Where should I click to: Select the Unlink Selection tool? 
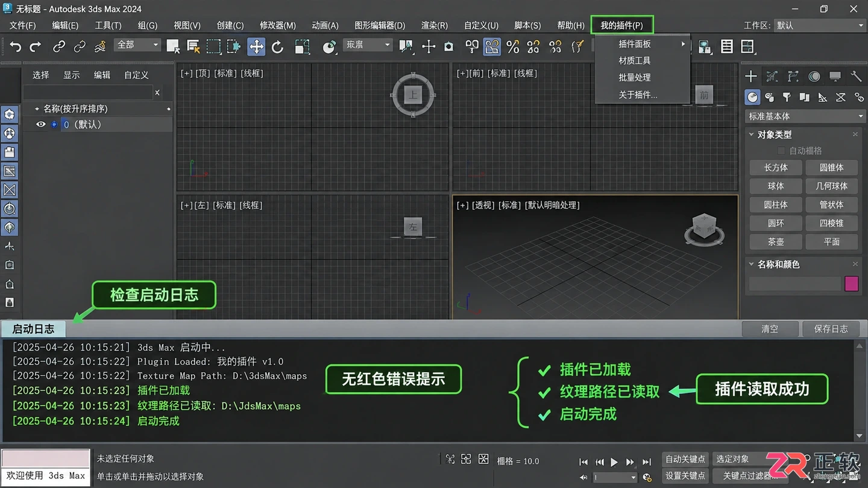[x=80, y=46]
